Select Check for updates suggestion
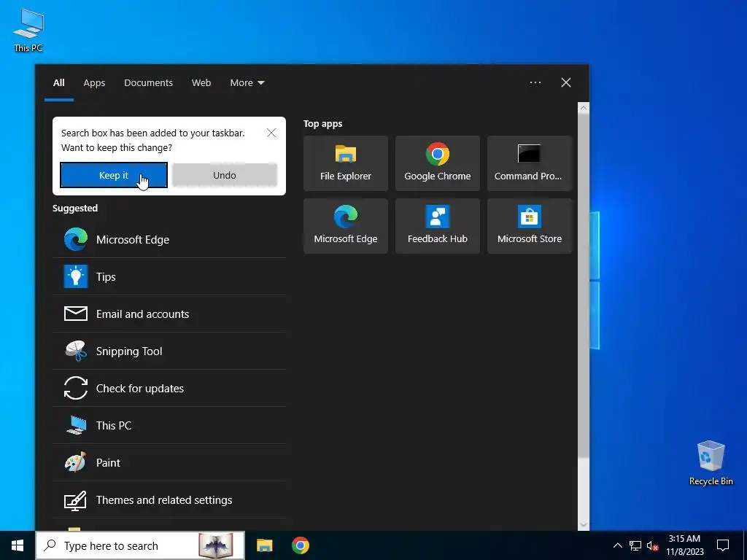 (x=169, y=388)
